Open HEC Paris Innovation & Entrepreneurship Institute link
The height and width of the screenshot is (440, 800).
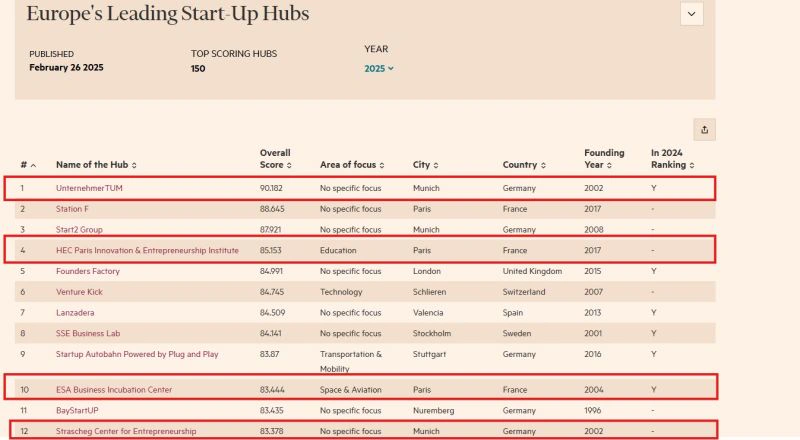[147, 250]
